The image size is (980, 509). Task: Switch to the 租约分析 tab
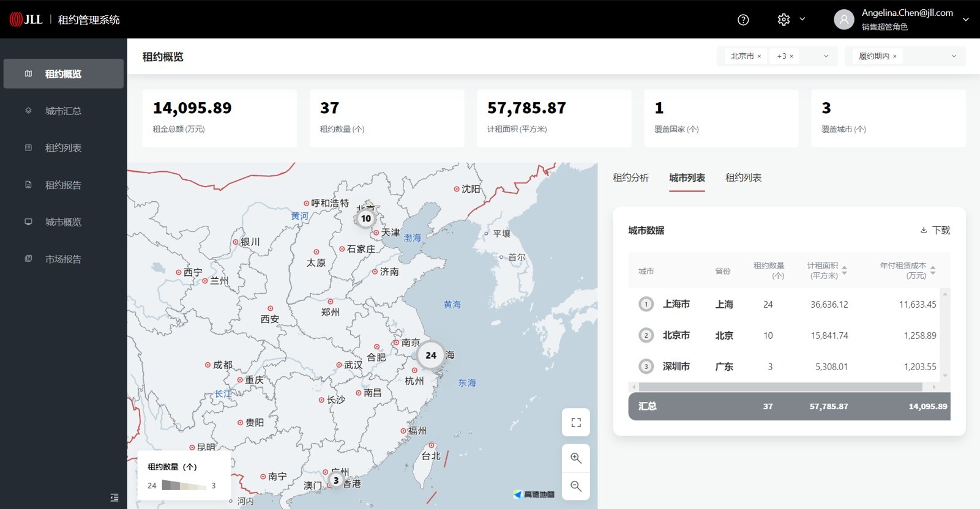click(630, 177)
